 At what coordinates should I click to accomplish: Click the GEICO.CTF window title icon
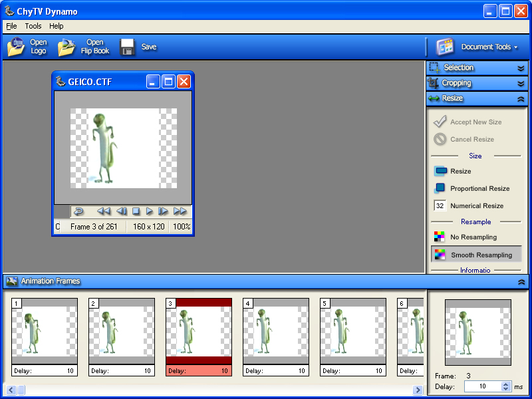(61, 81)
